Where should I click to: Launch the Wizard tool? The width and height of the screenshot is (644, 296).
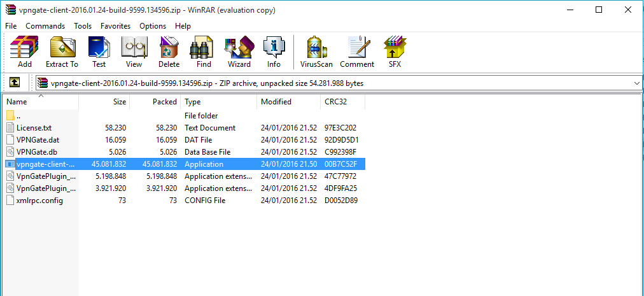tap(239, 52)
